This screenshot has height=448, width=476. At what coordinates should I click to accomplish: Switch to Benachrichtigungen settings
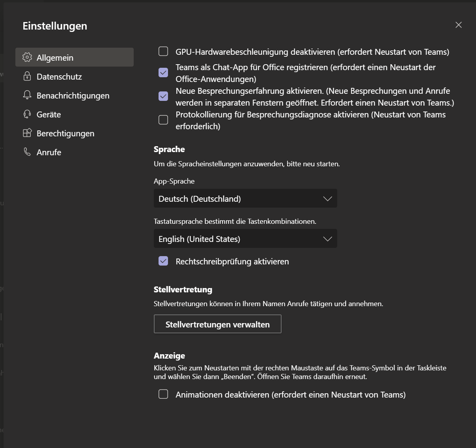tap(75, 95)
